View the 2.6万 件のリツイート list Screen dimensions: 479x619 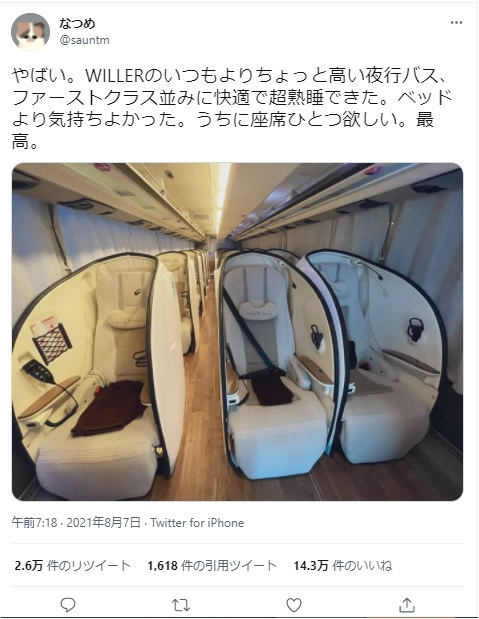[73, 566]
